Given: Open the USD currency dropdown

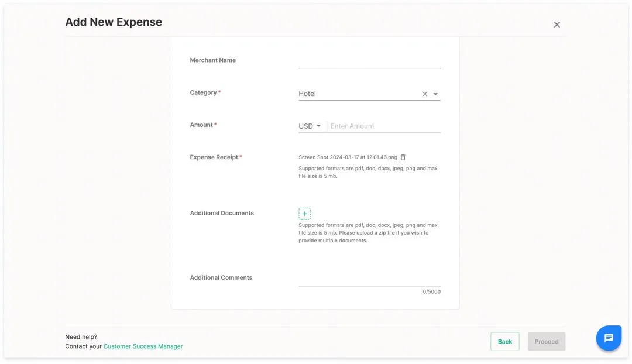Looking at the screenshot, I should click(310, 126).
